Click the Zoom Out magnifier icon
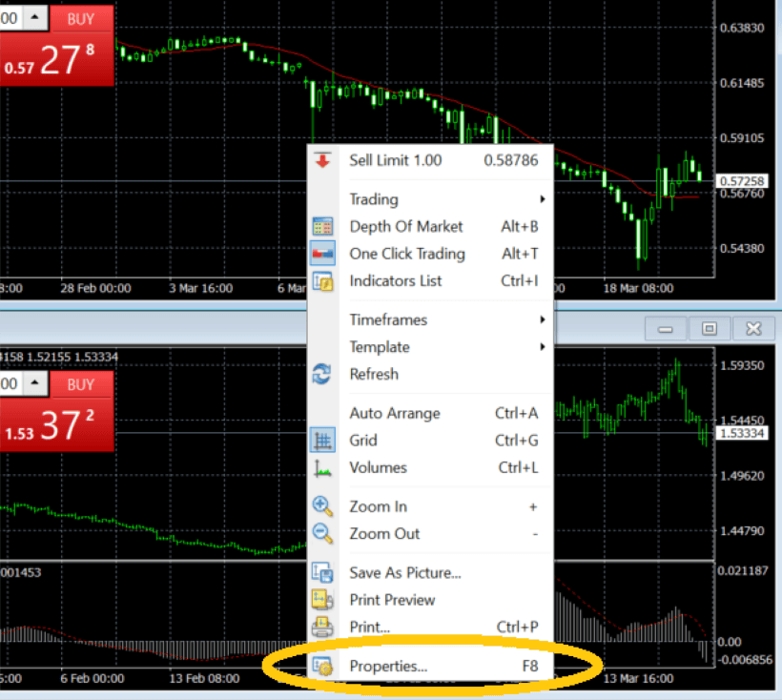The height and width of the screenshot is (700, 782). [x=322, y=533]
